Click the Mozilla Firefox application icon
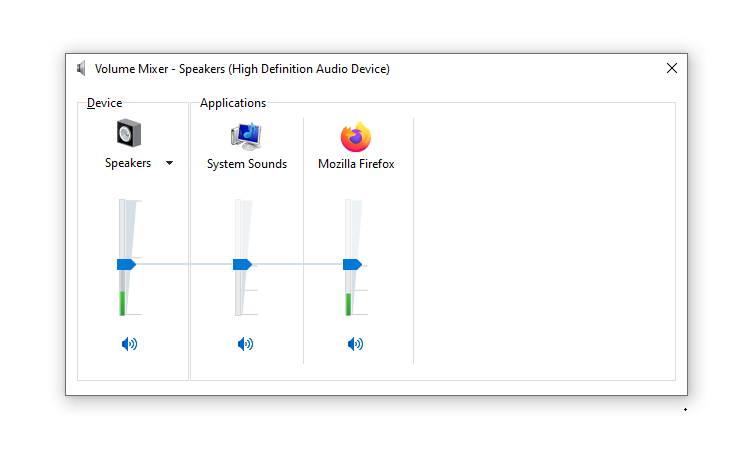Screen dimensions: 750x461 pyautogui.click(x=356, y=136)
